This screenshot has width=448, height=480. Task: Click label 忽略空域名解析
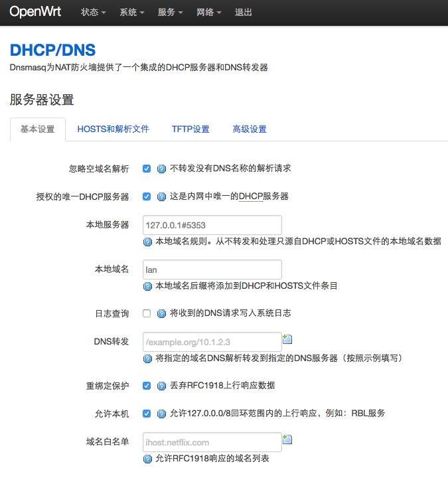pos(99,169)
